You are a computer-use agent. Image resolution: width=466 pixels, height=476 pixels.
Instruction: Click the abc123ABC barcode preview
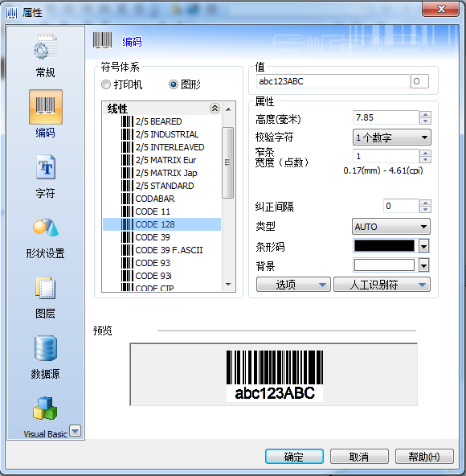pyautogui.click(x=275, y=375)
